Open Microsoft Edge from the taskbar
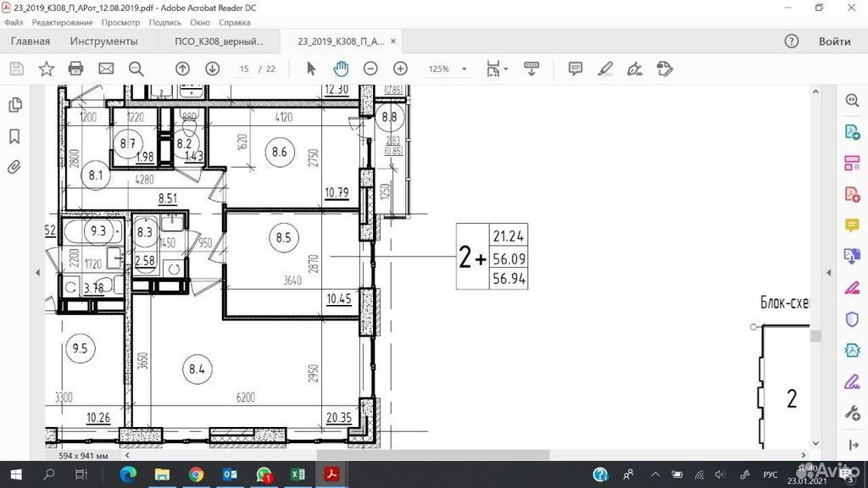 pos(128,474)
